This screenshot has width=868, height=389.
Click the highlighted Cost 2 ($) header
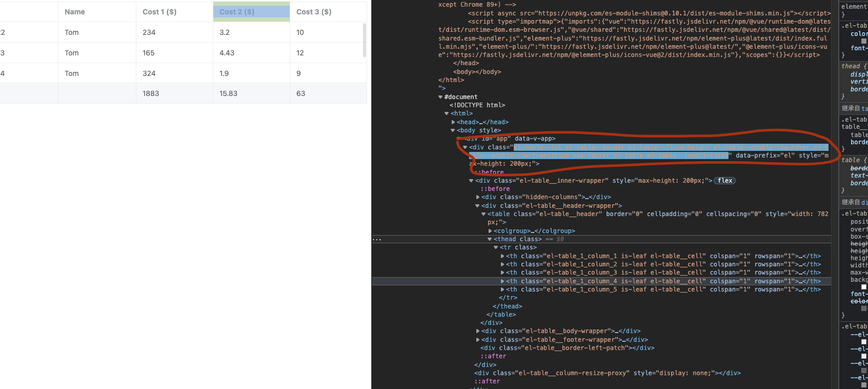(251, 12)
